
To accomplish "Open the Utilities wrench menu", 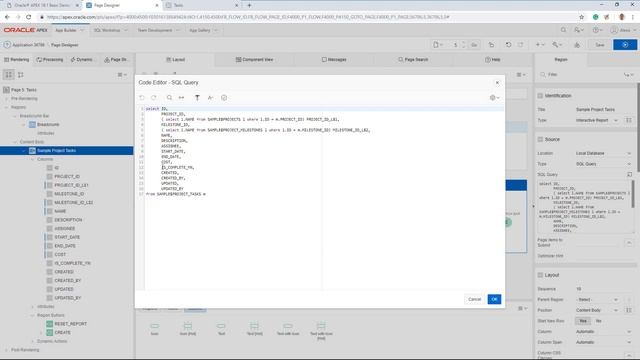I will pos(557,45).
